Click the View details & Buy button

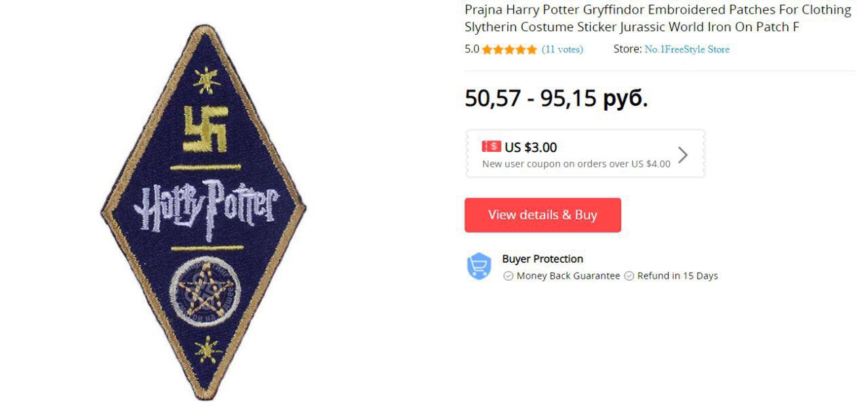[x=542, y=215]
